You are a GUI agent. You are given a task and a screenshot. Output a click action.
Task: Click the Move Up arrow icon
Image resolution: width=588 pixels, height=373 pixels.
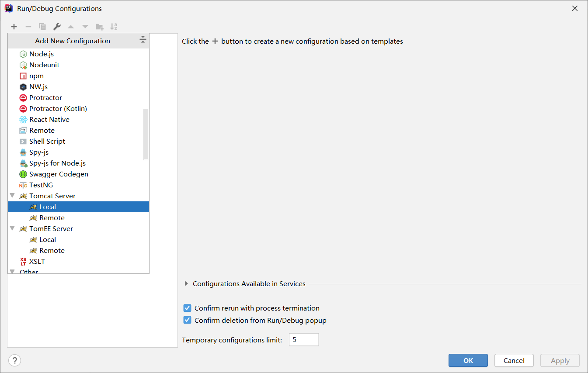click(71, 27)
